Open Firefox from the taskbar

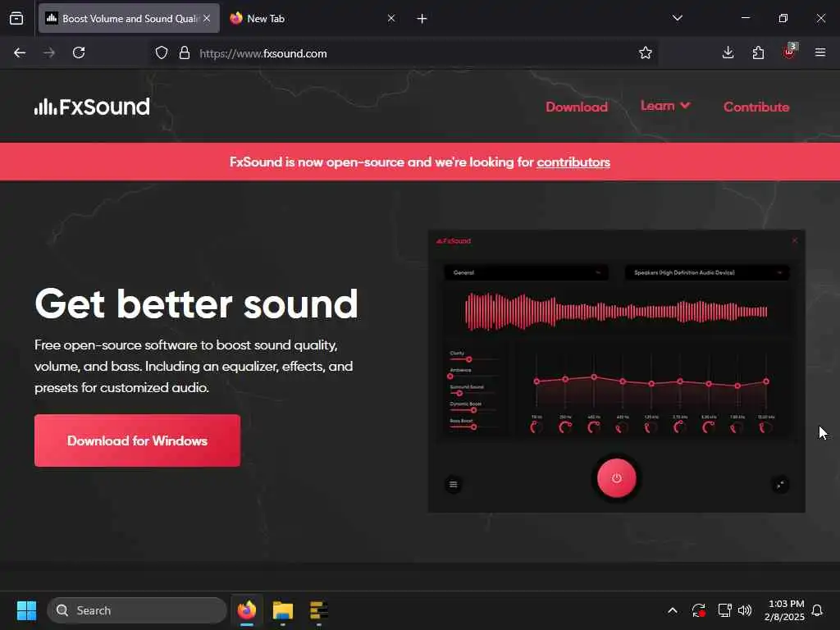[x=247, y=610]
